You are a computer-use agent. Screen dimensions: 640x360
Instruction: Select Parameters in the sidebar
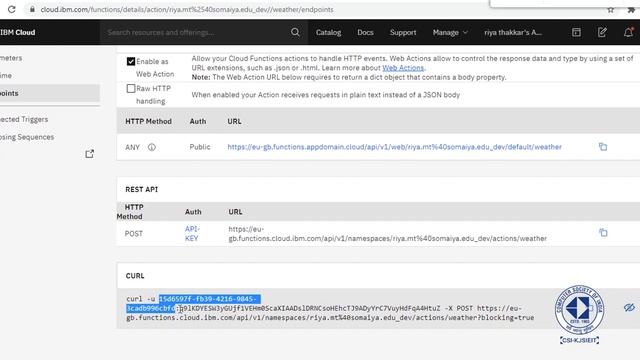tap(11, 58)
